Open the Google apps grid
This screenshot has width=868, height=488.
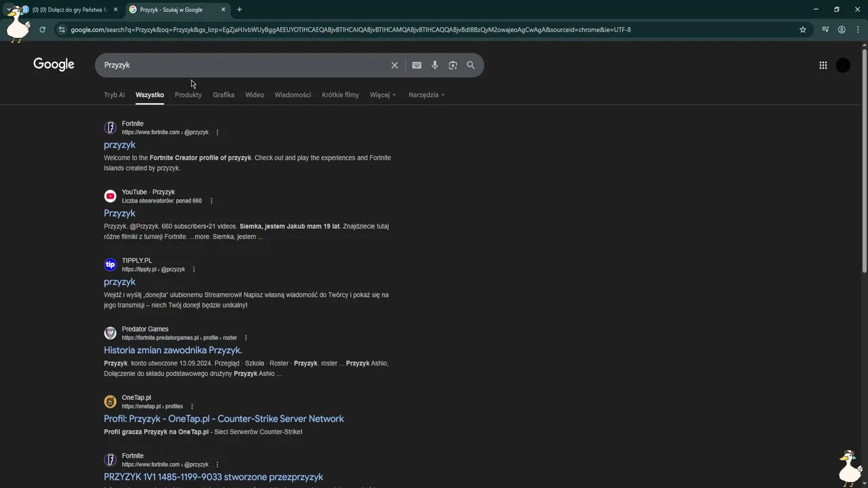pyautogui.click(x=823, y=65)
